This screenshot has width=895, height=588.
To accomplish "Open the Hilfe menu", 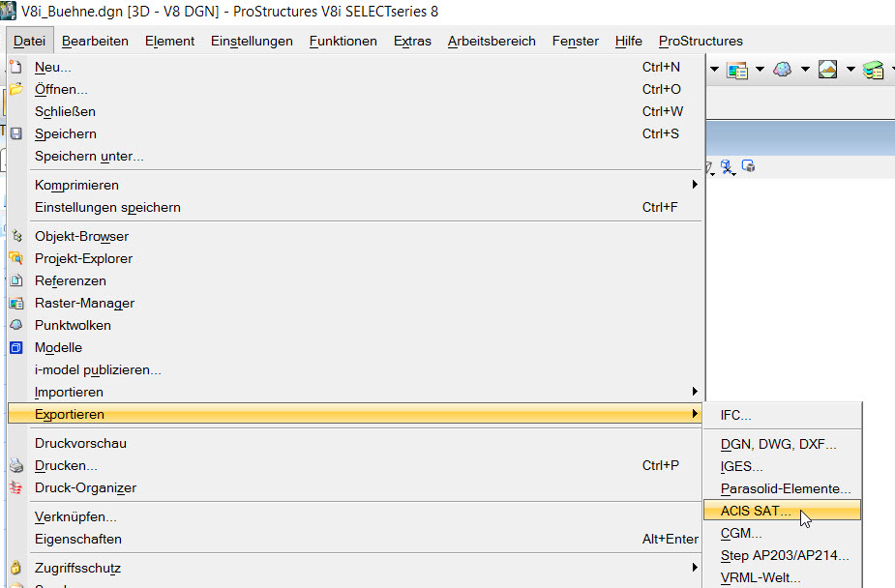I will pos(629,41).
